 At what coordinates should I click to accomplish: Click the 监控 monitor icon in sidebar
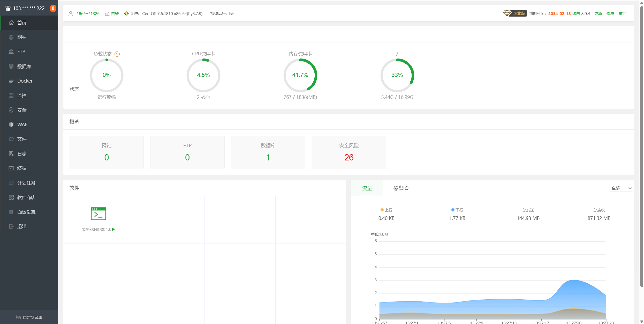pos(11,95)
